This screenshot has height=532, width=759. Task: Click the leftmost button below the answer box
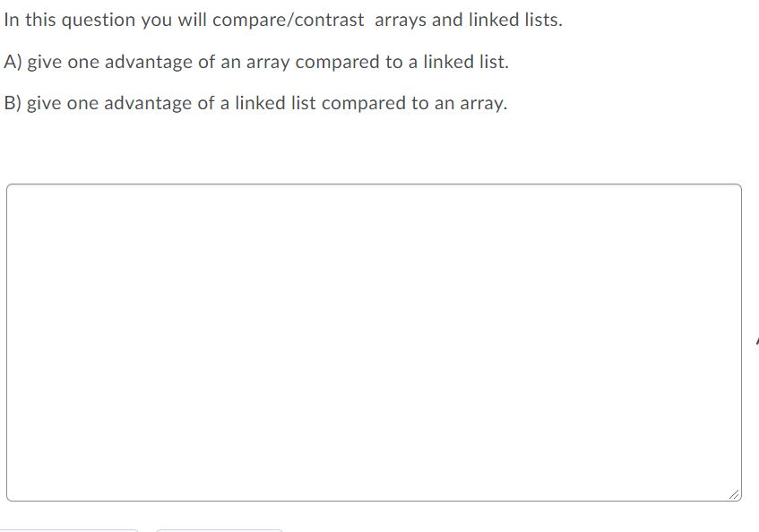click(x=67, y=530)
